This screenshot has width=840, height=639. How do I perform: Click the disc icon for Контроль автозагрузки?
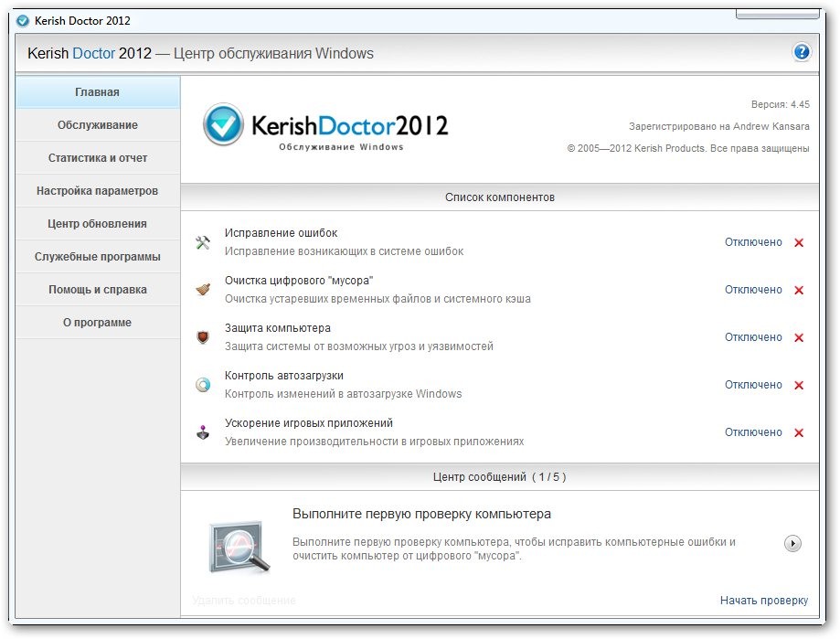tap(203, 385)
